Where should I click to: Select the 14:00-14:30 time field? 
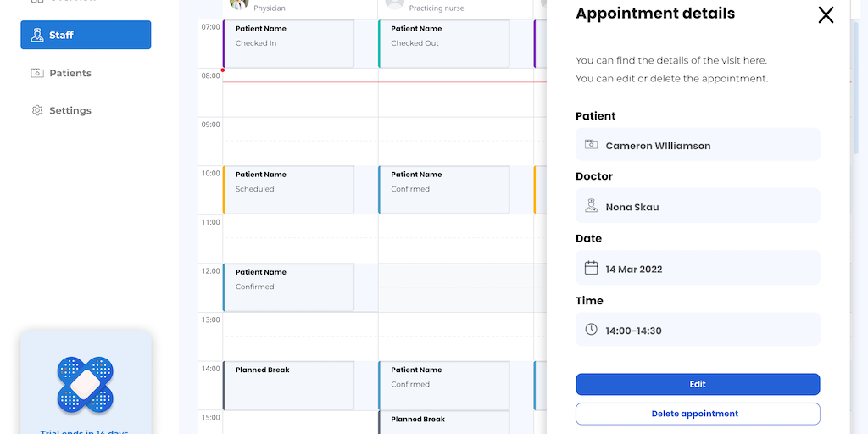coord(698,330)
